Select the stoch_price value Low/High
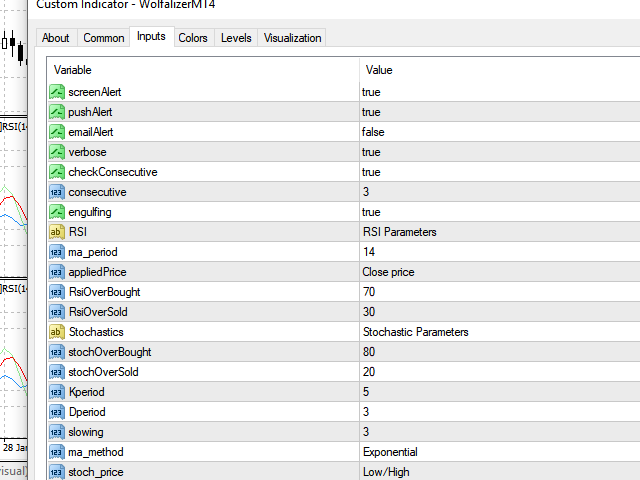 tap(386, 472)
